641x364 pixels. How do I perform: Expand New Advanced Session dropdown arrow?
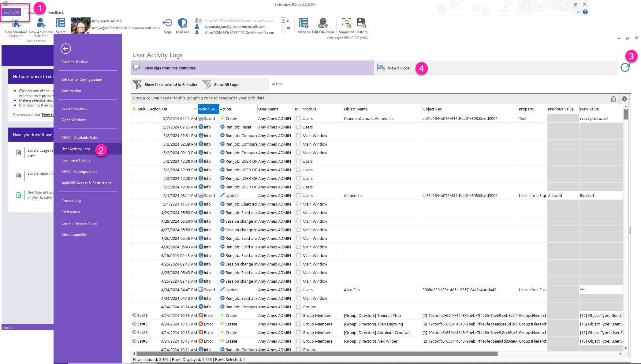pos(47,36)
